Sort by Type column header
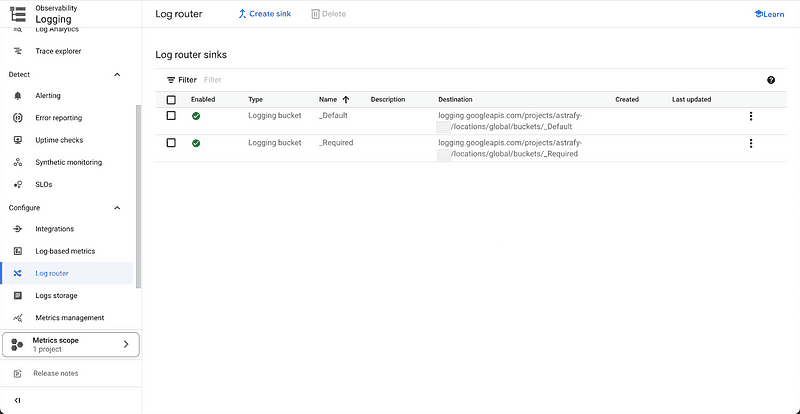This screenshot has width=800, height=414. [256, 100]
